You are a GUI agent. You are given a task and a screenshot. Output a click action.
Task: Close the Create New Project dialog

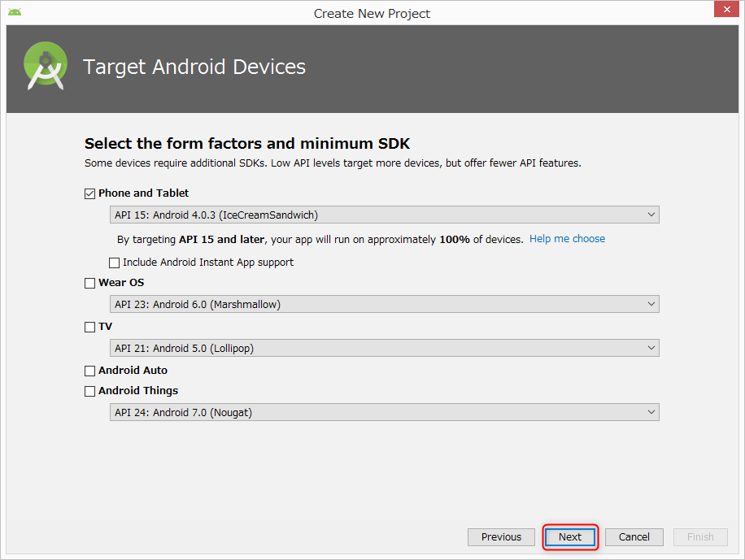[726, 9]
